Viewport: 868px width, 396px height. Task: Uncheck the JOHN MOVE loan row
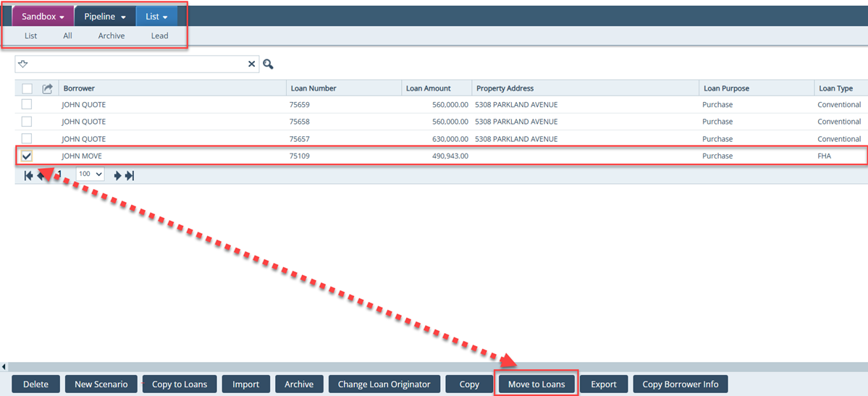pos(27,156)
